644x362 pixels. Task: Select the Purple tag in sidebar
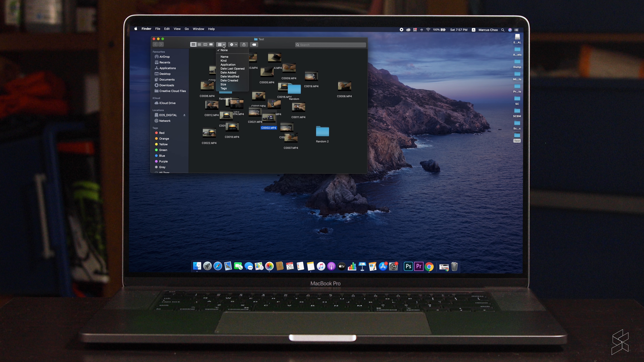point(163,161)
